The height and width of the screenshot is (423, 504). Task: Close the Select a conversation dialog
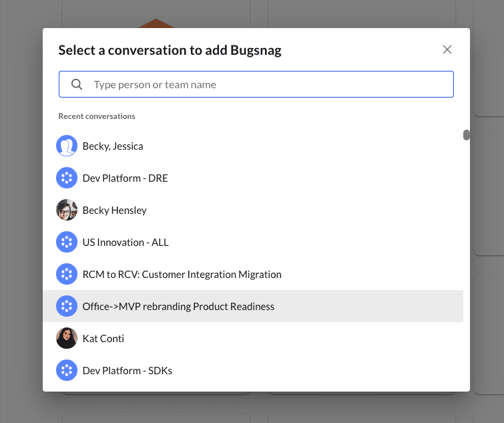pyautogui.click(x=447, y=49)
